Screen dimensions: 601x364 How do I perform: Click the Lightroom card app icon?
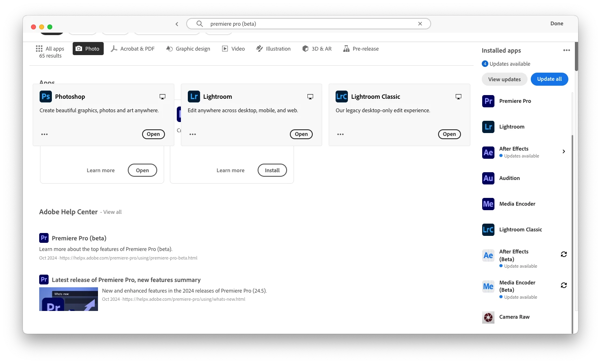pyautogui.click(x=194, y=96)
